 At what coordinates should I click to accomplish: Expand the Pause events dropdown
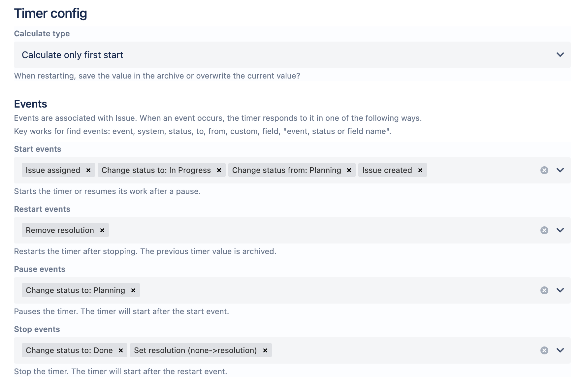tap(560, 290)
